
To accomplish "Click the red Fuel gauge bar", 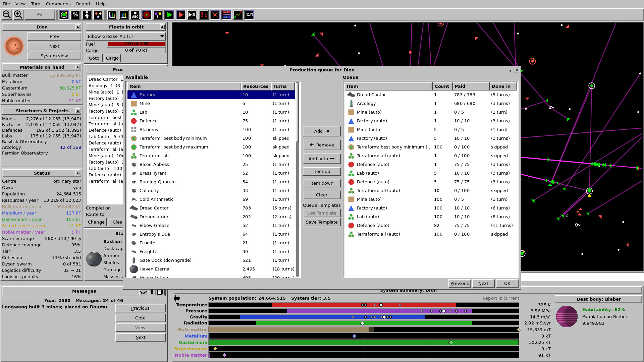I will click(x=136, y=44).
